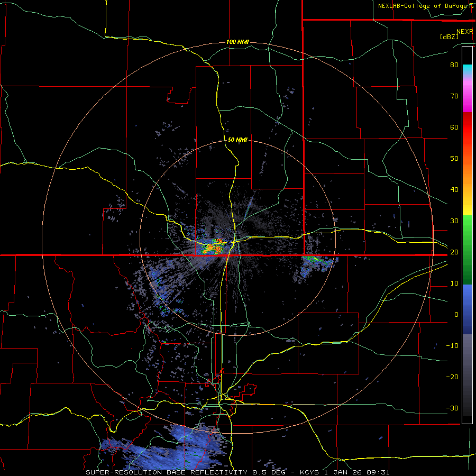Click the -20 value on the dBZ scale
Screen dimensions: 476x476
click(452, 377)
